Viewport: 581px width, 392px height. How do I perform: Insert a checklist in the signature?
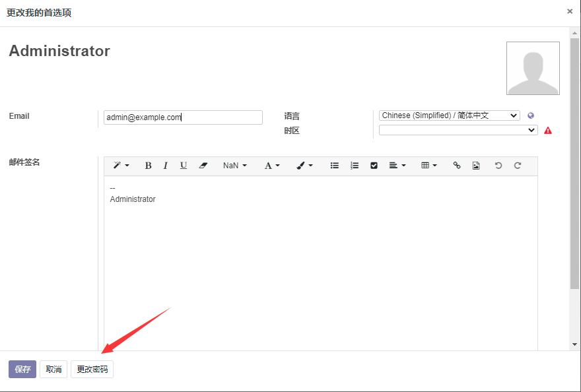pyautogui.click(x=374, y=166)
